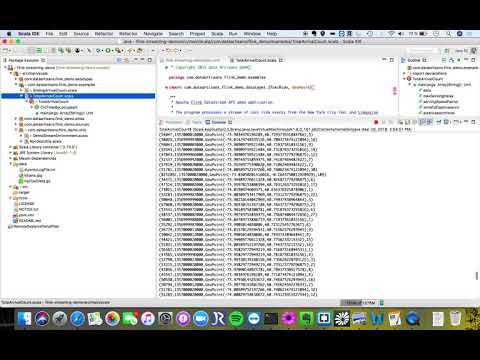This screenshot has height=360, width=480.
Task: Select the Outline view tab
Action: click(x=414, y=60)
